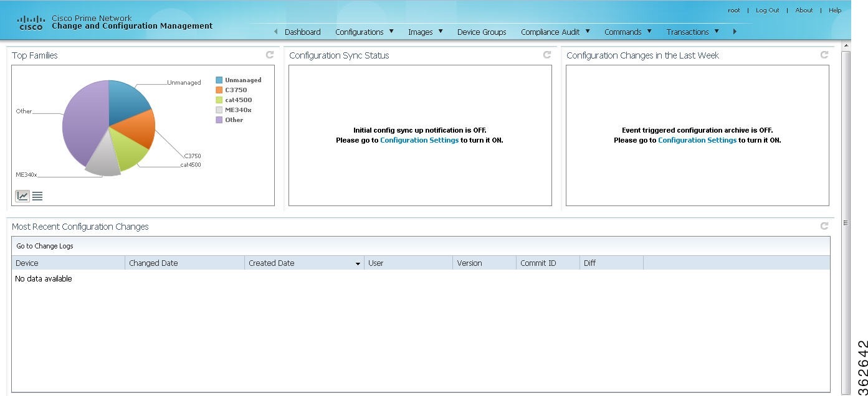868x396 pixels.
Task: Expand the Configurations dropdown arrow
Action: pyautogui.click(x=391, y=31)
